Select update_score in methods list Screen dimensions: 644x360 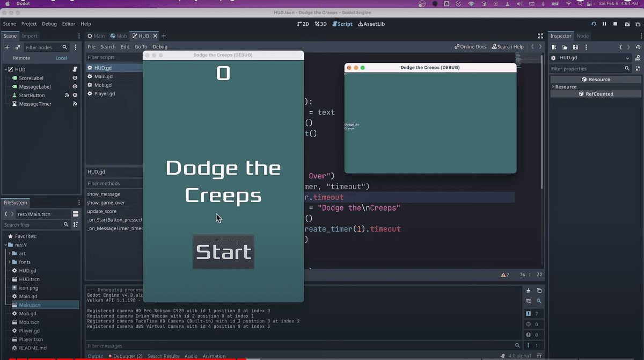[102, 211]
